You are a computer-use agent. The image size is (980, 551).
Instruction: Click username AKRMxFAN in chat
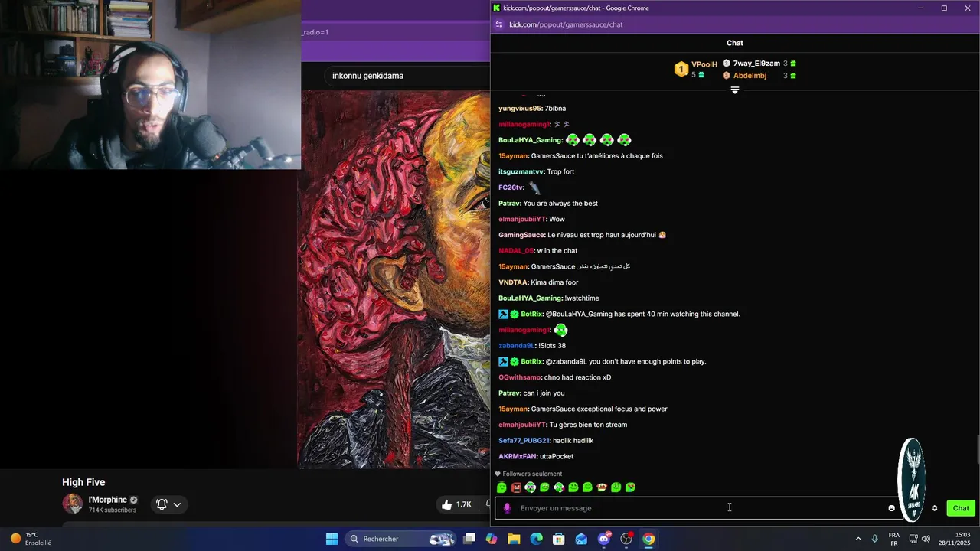tap(518, 457)
